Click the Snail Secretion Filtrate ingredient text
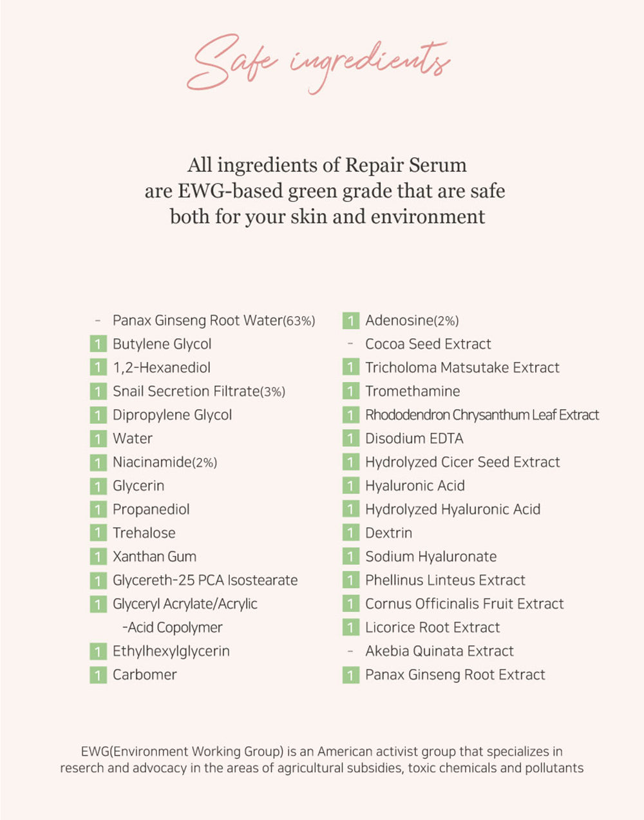This screenshot has height=820, width=644. pos(198,392)
